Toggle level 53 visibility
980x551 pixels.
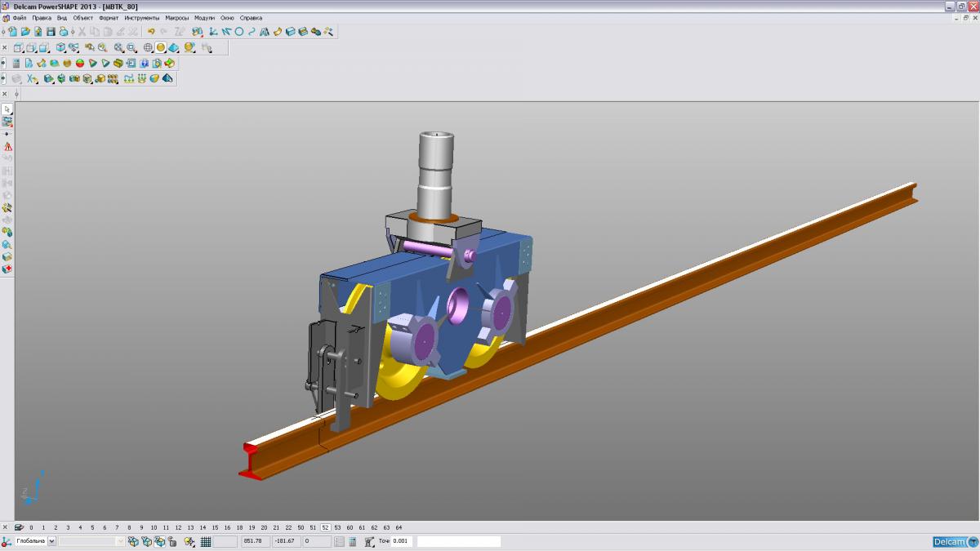click(x=337, y=527)
